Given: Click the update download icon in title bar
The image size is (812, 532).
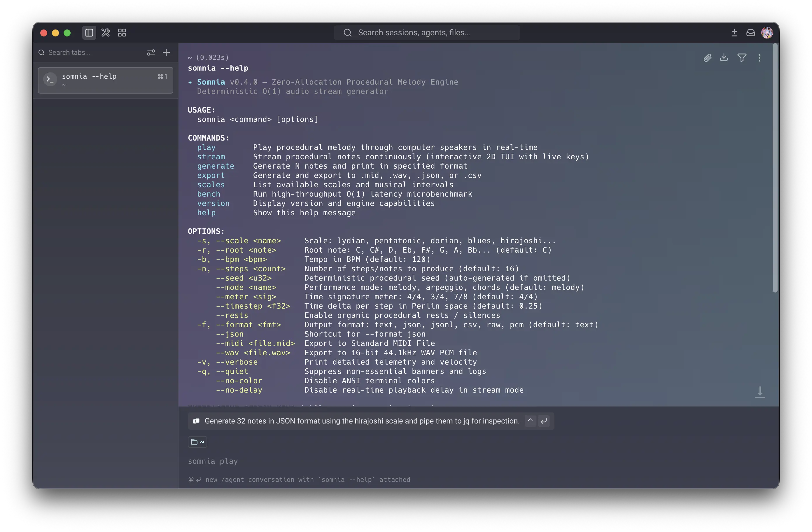Looking at the screenshot, I should [734, 33].
